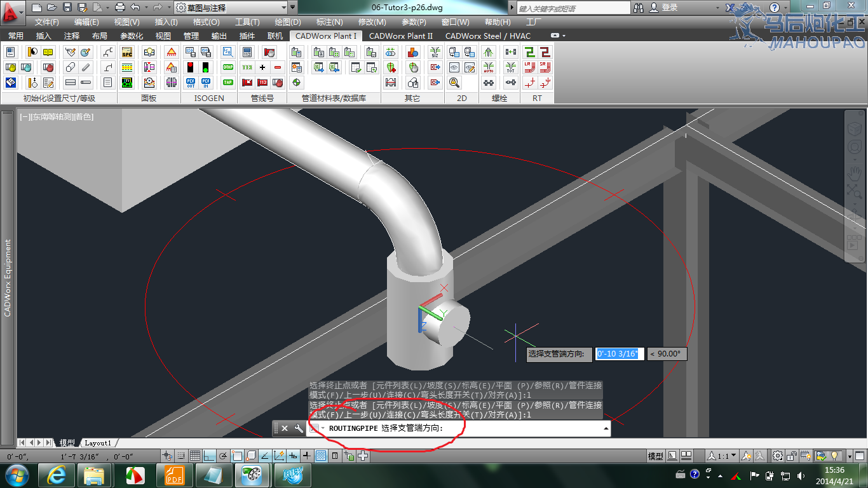Screen dimensions: 868x488
Task: Open ViewCube icon on the navigation bar
Action: [x=854, y=128]
